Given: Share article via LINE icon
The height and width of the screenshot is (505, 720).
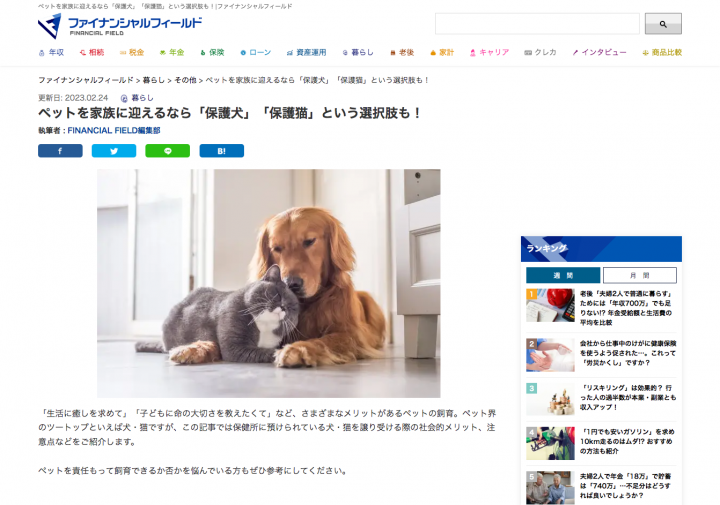Looking at the screenshot, I should (168, 151).
